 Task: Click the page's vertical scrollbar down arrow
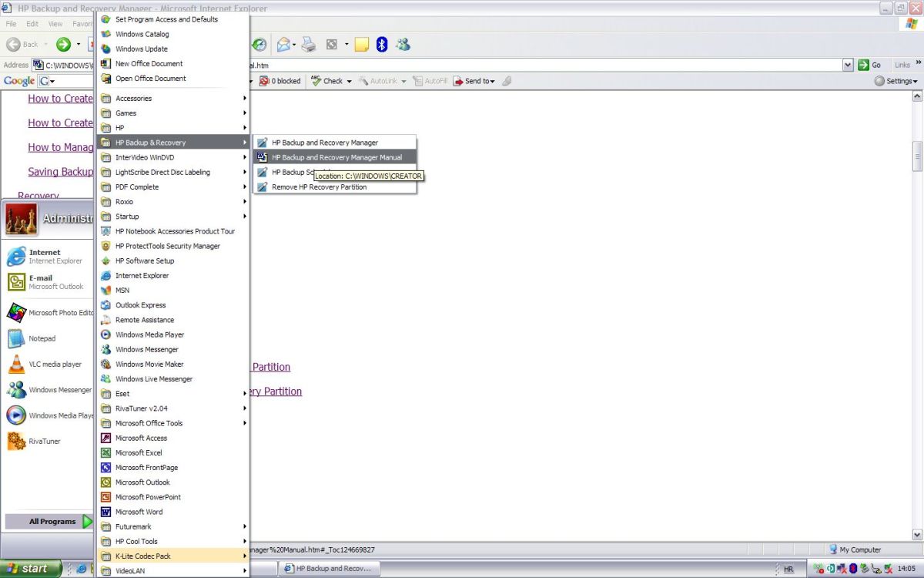917,534
